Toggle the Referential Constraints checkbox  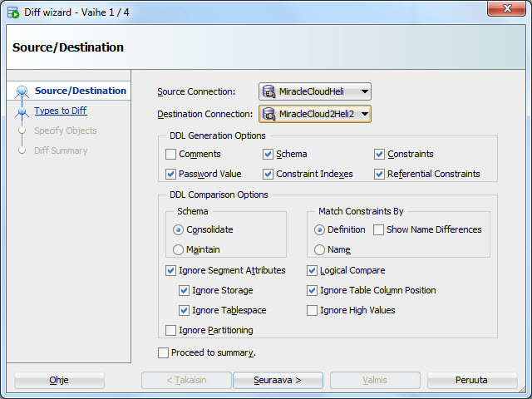379,174
